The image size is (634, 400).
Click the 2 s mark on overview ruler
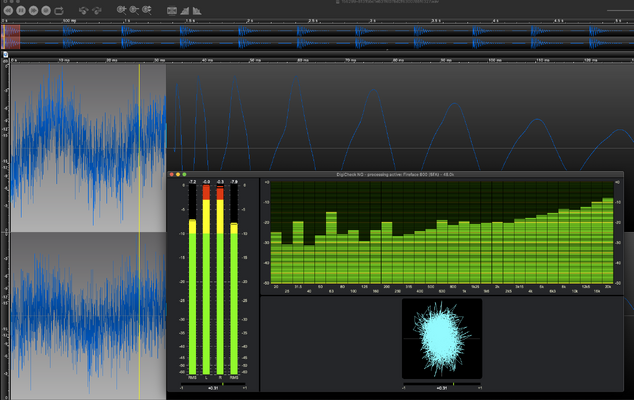click(250, 20)
